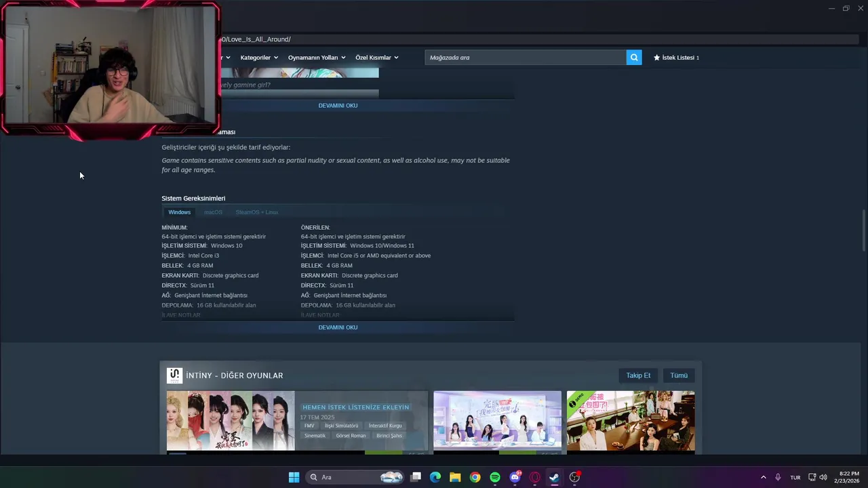This screenshot has height=488, width=868.
Task: Open the Windows Start menu
Action: pos(294,477)
